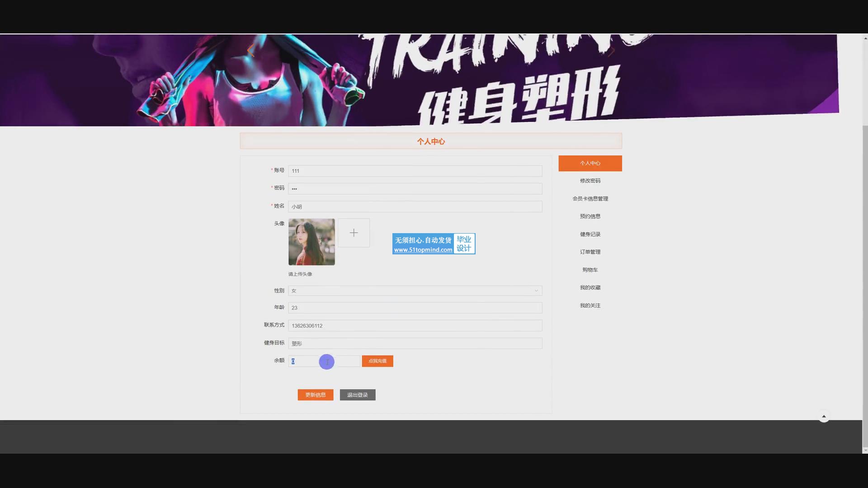Click the back-to-top arrow button
The height and width of the screenshot is (488, 868).
coord(824,416)
